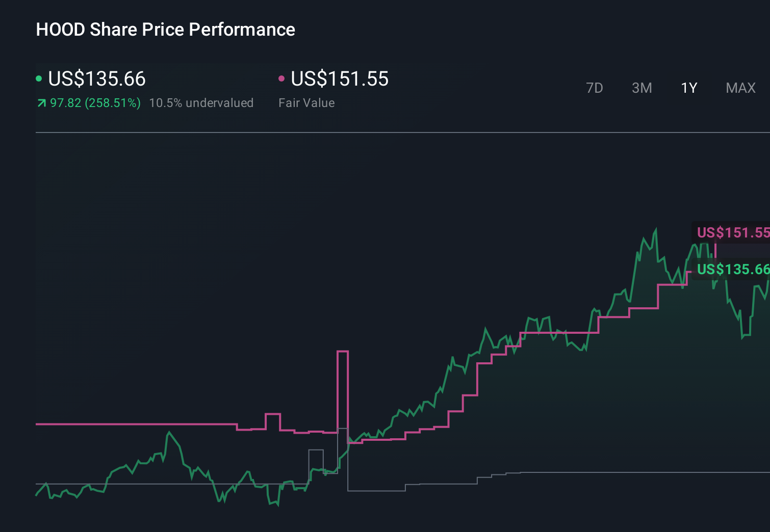Click the HOOD Share Price Performance title
The width and height of the screenshot is (770, 532).
click(165, 30)
